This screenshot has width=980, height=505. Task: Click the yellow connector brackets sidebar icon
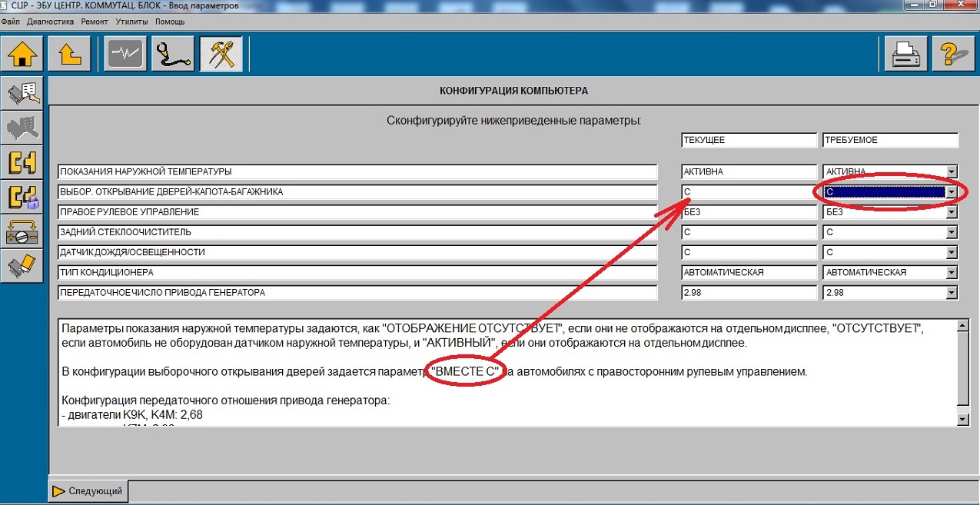point(22,163)
